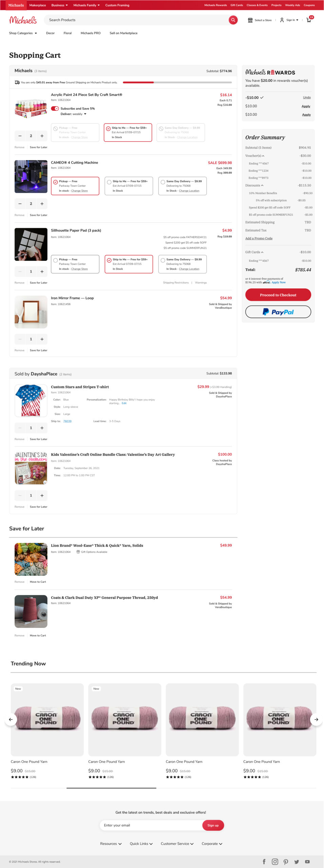Open the Pinterest icon in footer
The image size is (324, 868).
click(286, 862)
